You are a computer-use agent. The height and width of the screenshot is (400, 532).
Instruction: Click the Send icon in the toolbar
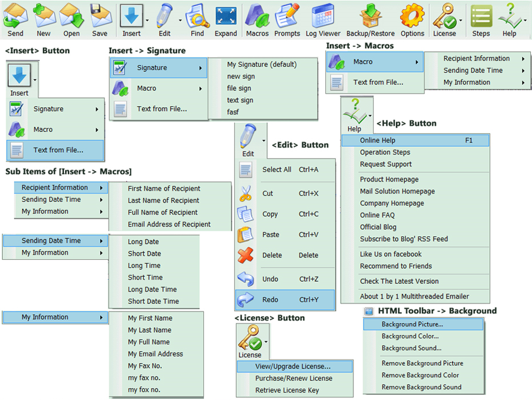click(15, 16)
